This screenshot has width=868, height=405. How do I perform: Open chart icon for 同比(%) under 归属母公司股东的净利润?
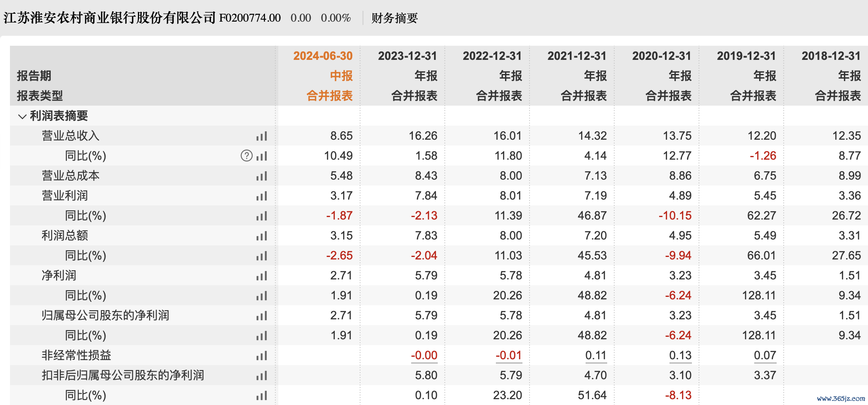pyautogui.click(x=262, y=336)
